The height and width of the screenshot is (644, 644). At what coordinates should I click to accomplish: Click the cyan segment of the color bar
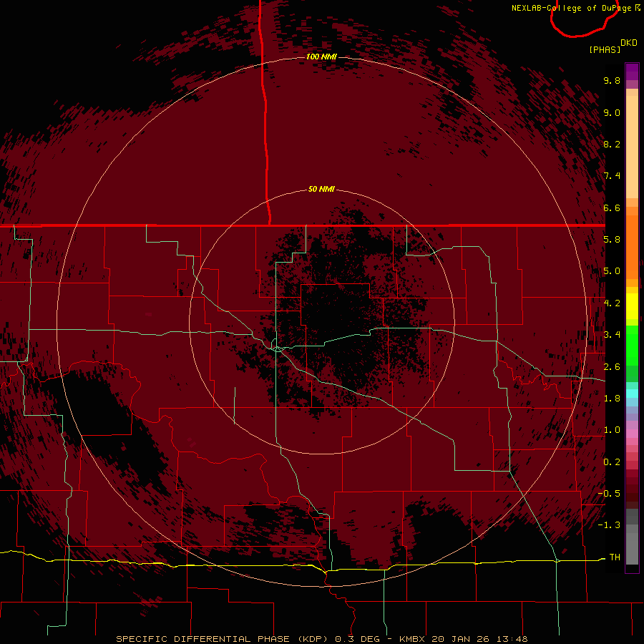click(632, 394)
